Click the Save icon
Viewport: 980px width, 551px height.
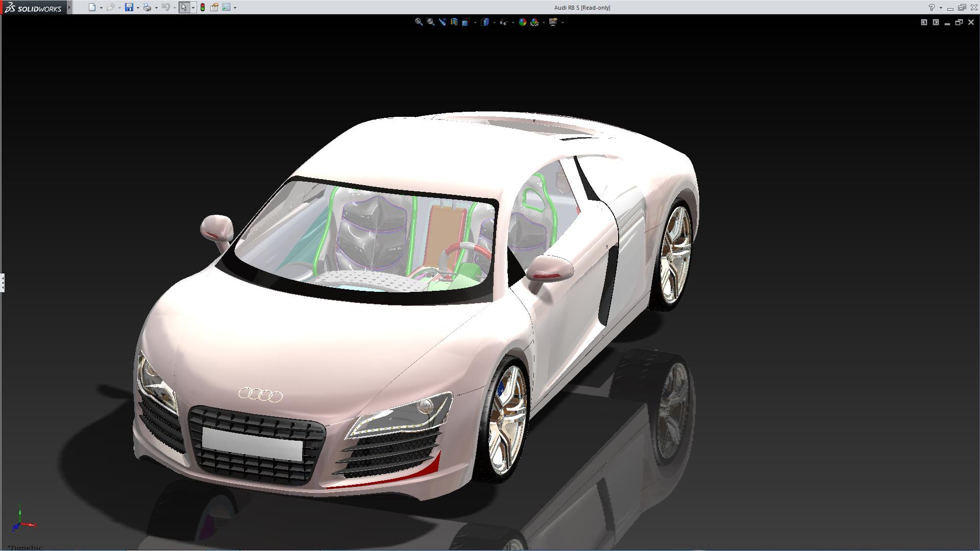[x=129, y=8]
